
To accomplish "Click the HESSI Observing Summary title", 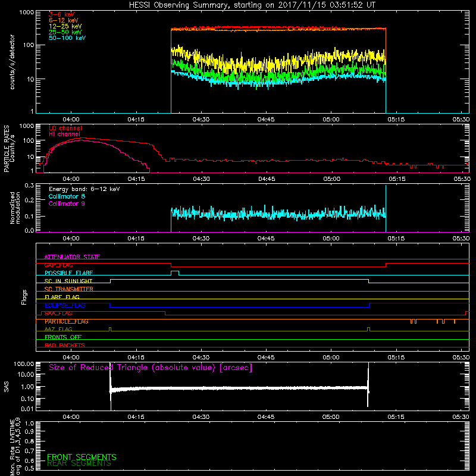I will (252, 5).
